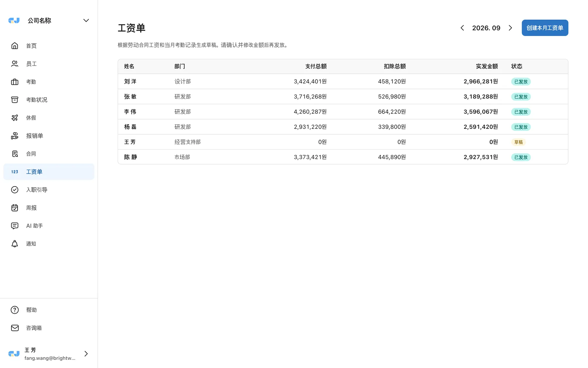Click the 支付总额 column header
588x368 pixels.
316,66
